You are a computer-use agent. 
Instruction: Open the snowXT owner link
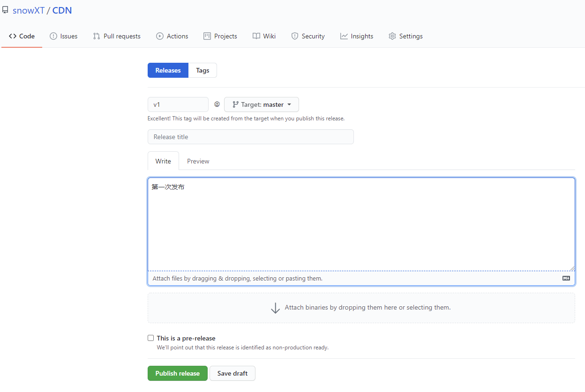coord(29,10)
